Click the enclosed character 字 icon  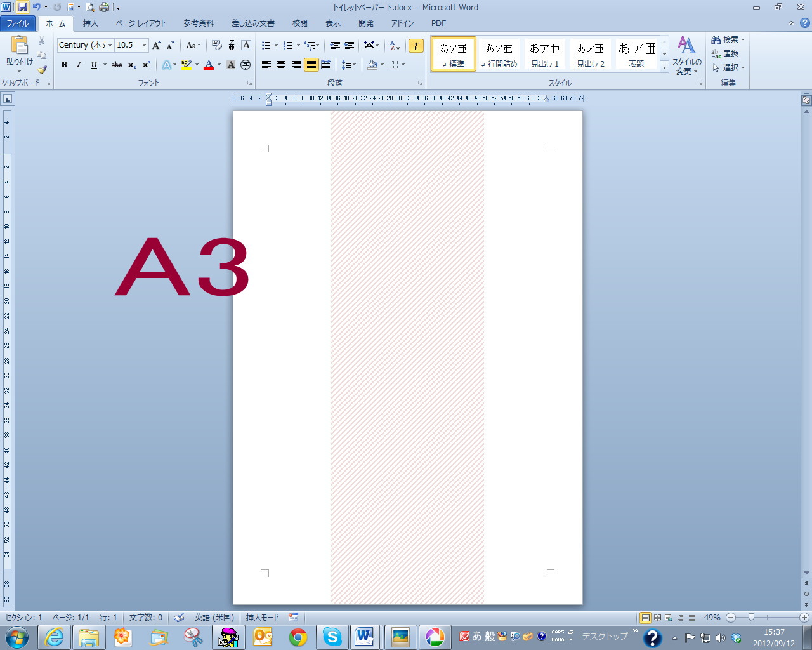[246, 65]
